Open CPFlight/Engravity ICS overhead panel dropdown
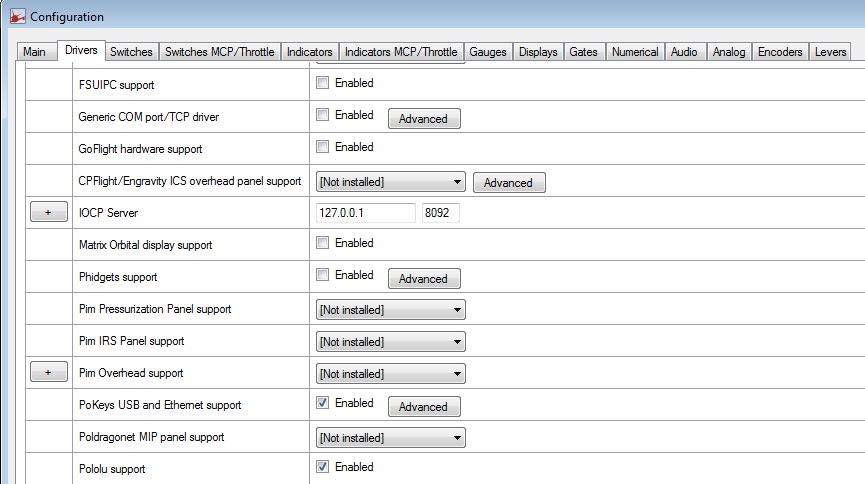This screenshot has height=484, width=865. coord(391,182)
